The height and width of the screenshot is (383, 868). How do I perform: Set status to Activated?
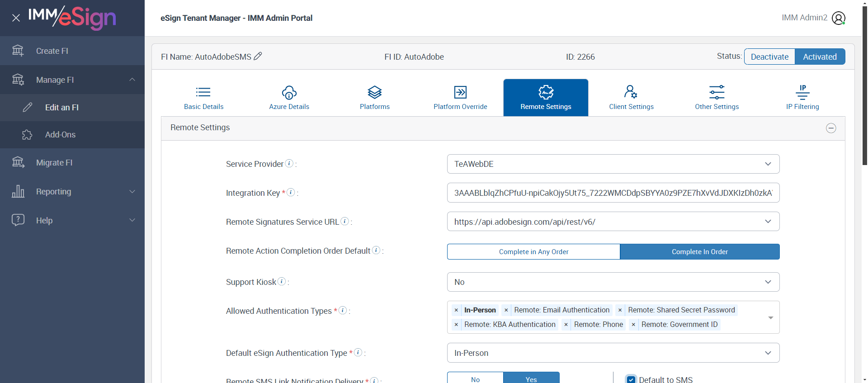(x=820, y=57)
